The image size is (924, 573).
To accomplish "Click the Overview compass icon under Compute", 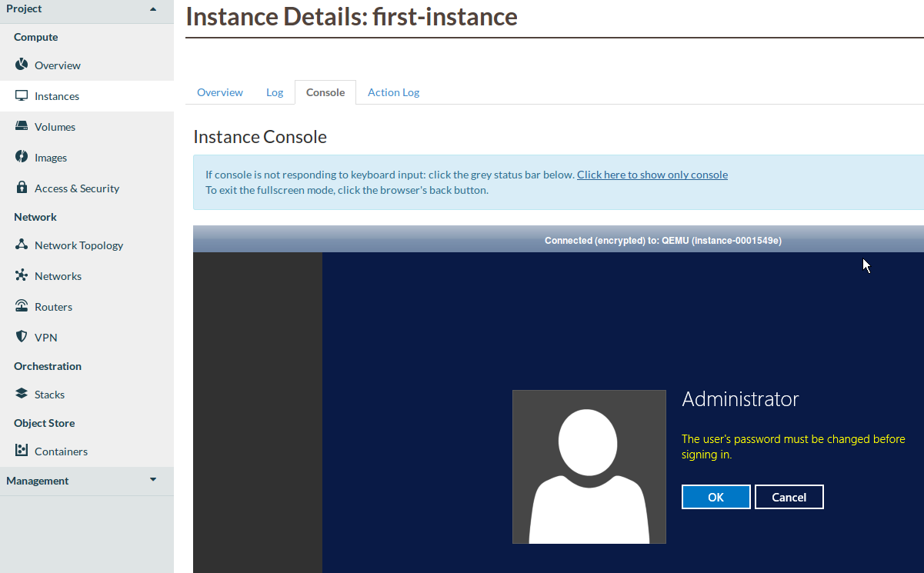I will (20, 65).
